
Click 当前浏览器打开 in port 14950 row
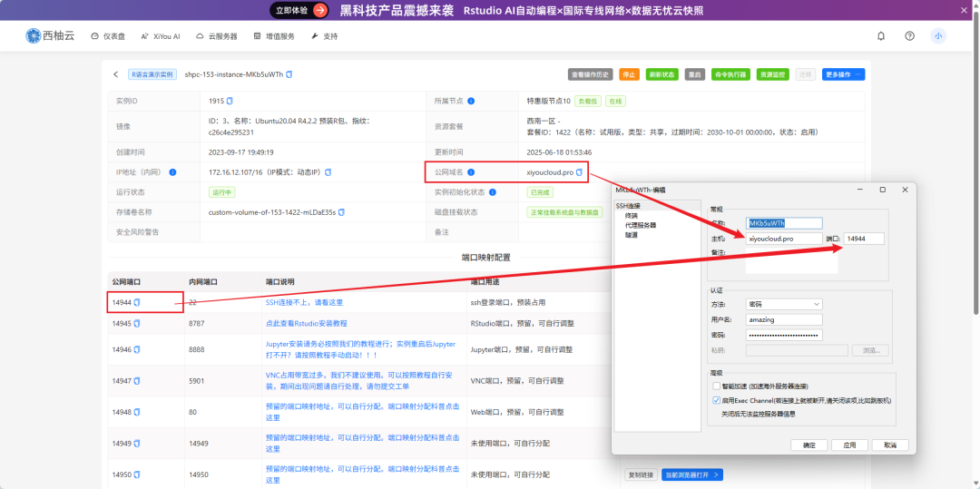(691, 474)
